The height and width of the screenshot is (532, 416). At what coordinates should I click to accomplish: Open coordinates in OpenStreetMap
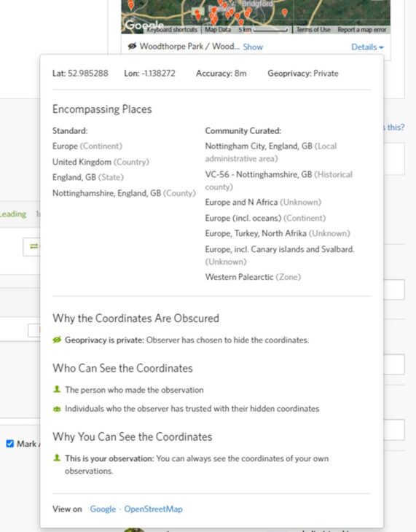pos(154,509)
